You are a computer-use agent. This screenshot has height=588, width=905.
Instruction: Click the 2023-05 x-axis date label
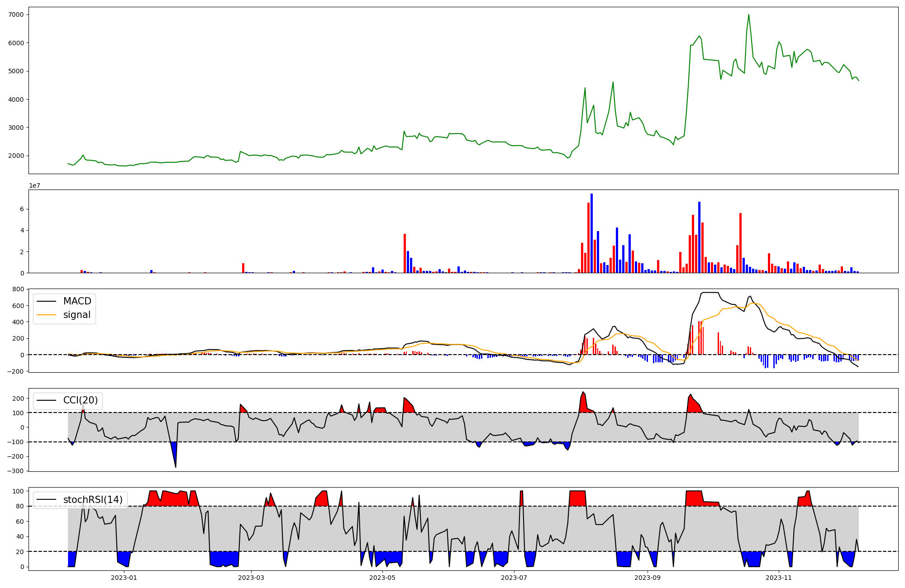point(382,578)
